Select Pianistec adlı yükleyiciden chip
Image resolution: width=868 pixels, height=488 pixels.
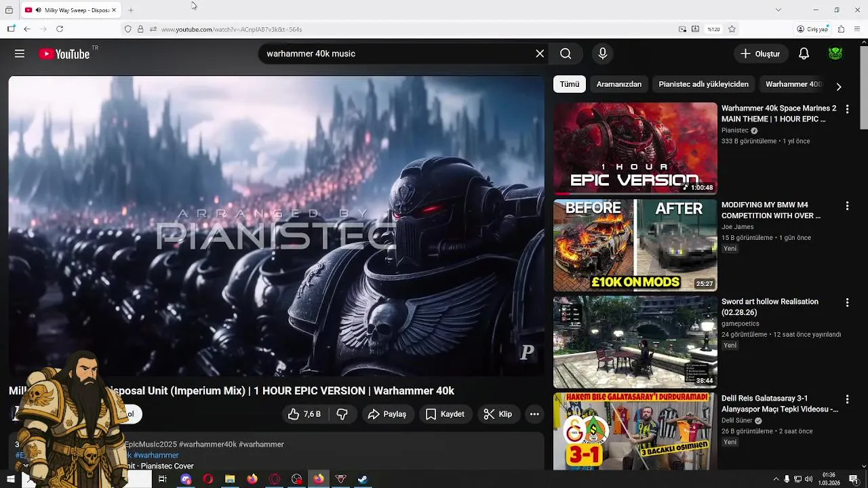(x=703, y=85)
